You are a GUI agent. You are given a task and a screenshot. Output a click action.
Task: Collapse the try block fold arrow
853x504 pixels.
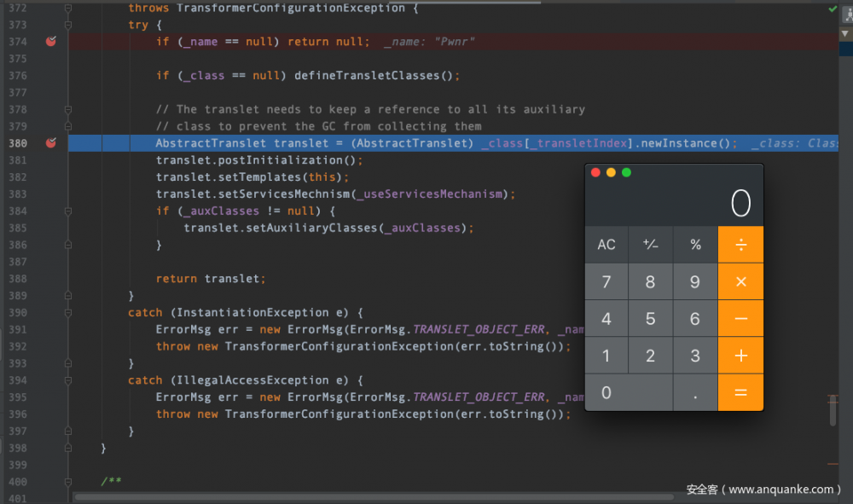pos(67,24)
